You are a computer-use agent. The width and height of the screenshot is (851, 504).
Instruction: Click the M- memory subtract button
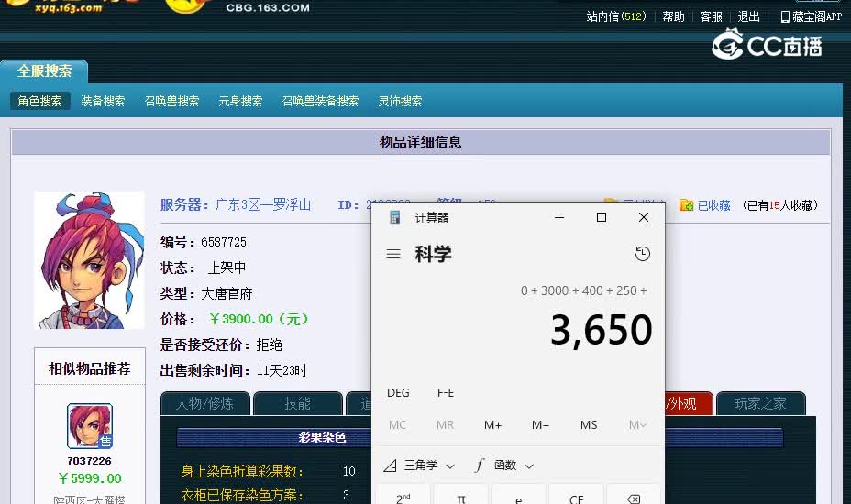coord(540,425)
